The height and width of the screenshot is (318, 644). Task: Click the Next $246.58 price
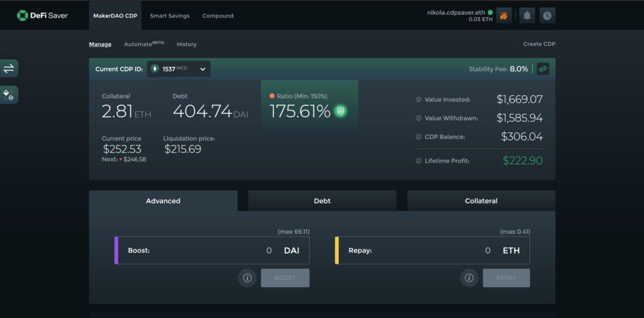click(124, 159)
